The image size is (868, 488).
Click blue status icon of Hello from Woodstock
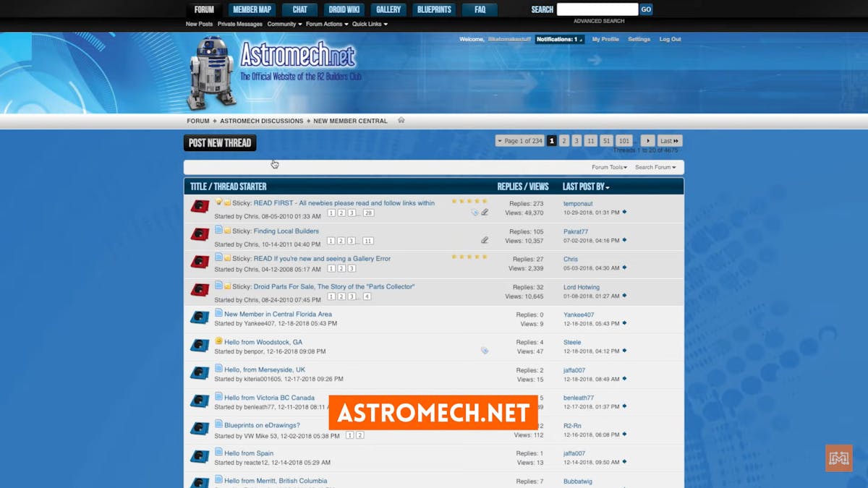(x=200, y=346)
